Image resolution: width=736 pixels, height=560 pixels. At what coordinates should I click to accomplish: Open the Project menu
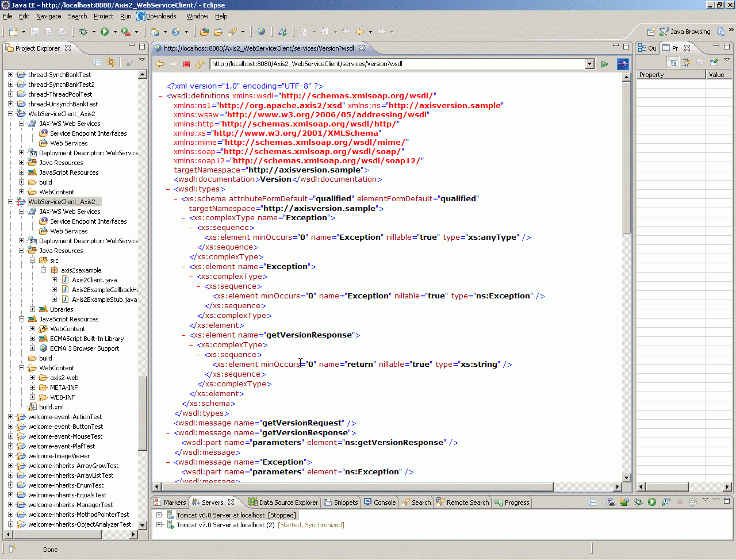[103, 16]
